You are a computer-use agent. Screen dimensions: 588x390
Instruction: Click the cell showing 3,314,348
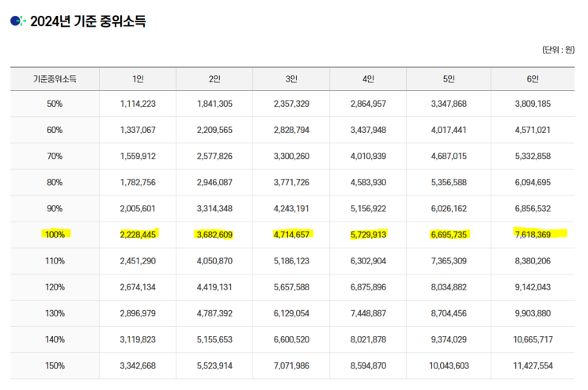click(214, 209)
